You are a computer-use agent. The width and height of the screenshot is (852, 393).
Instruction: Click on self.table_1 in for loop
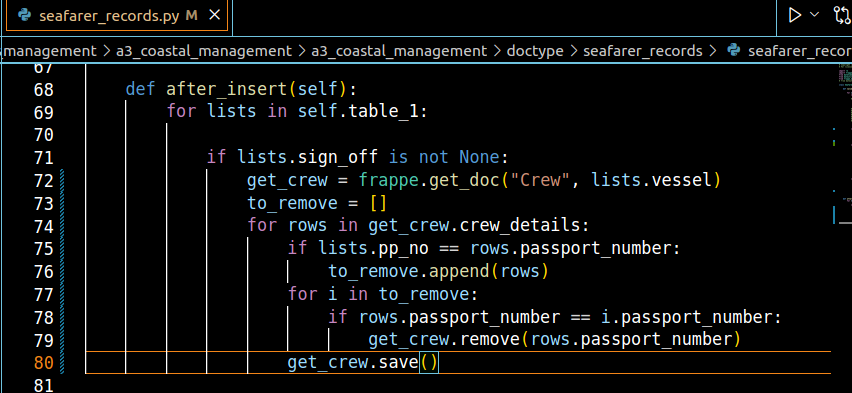pos(359,111)
